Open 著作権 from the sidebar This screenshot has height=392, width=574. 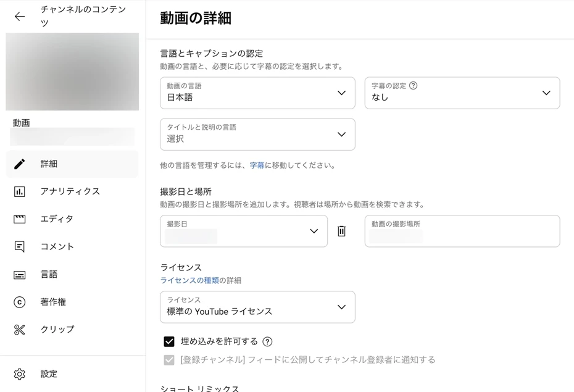(x=21, y=302)
